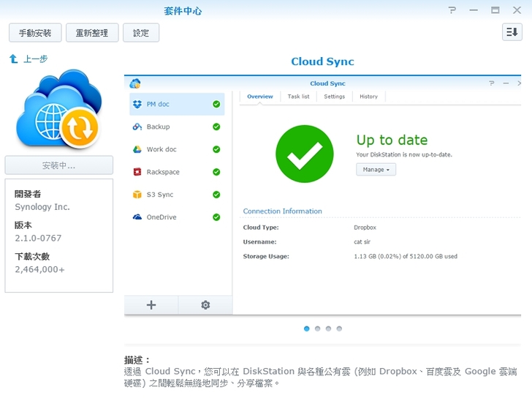Click the 安裝中... button
532x398 pixels.
click(59, 165)
